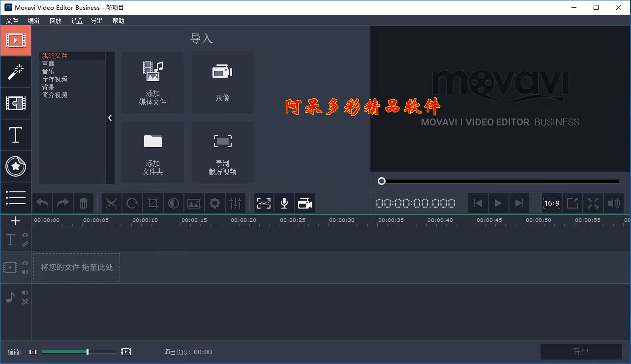Open the Color adjustments icon

(x=174, y=203)
